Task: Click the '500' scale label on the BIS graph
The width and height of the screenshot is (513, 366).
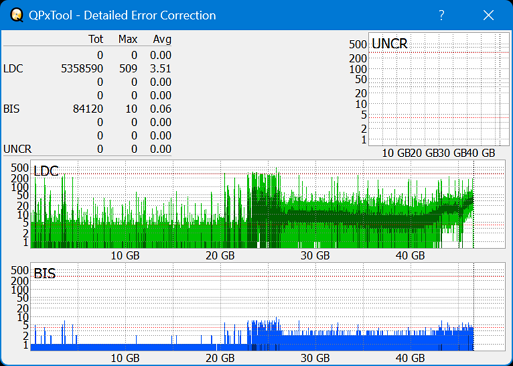Action: (x=20, y=270)
